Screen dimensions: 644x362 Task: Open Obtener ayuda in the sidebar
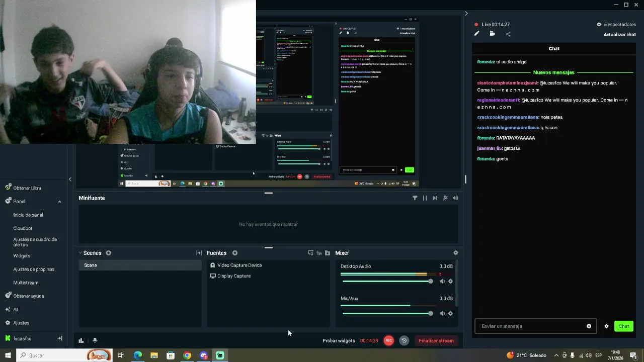[29, 296]
